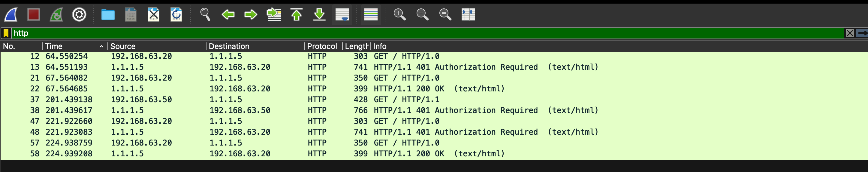Open display filter bookmarks
The image size is (868, 172).
(6, 33)
